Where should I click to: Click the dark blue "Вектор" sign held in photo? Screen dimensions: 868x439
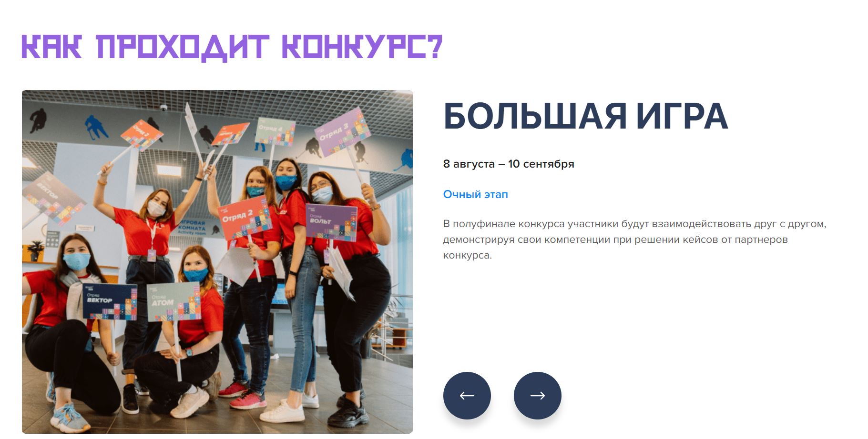[110, 301]
